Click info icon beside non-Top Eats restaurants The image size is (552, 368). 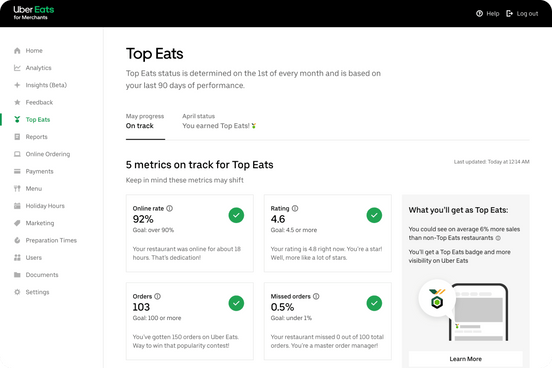pyautogui.click(x=498, y=238)
